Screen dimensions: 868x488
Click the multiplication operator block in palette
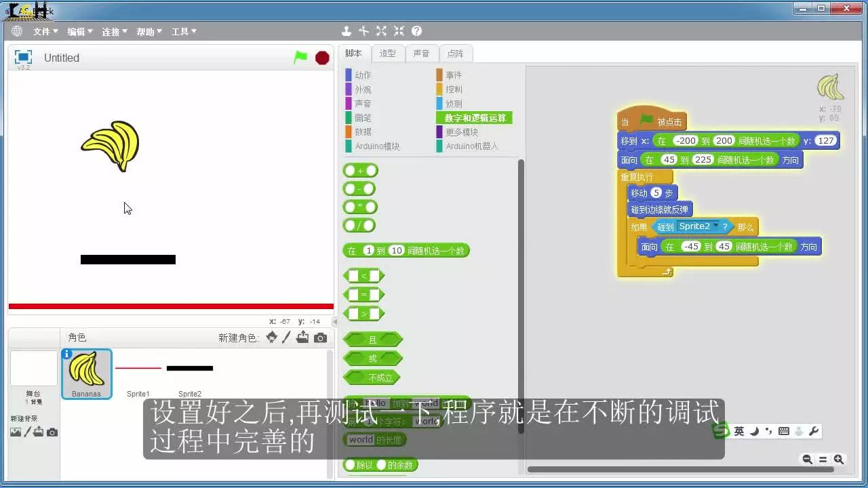pyautogui.click(x=360, y=207)
